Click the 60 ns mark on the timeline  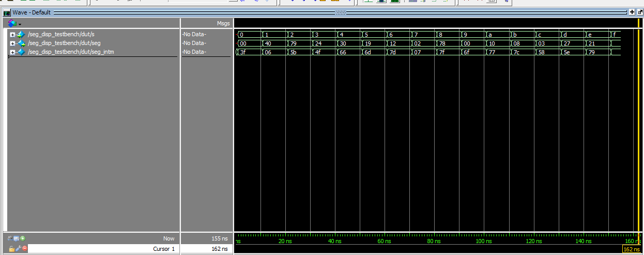[385, 241]
